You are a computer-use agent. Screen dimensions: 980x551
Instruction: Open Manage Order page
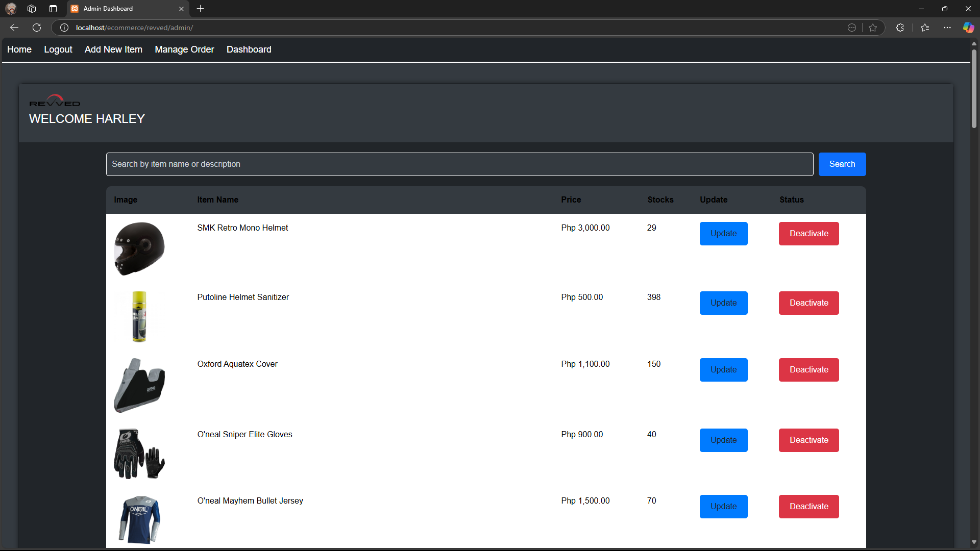pyautogui.click(x=184, y=49)
